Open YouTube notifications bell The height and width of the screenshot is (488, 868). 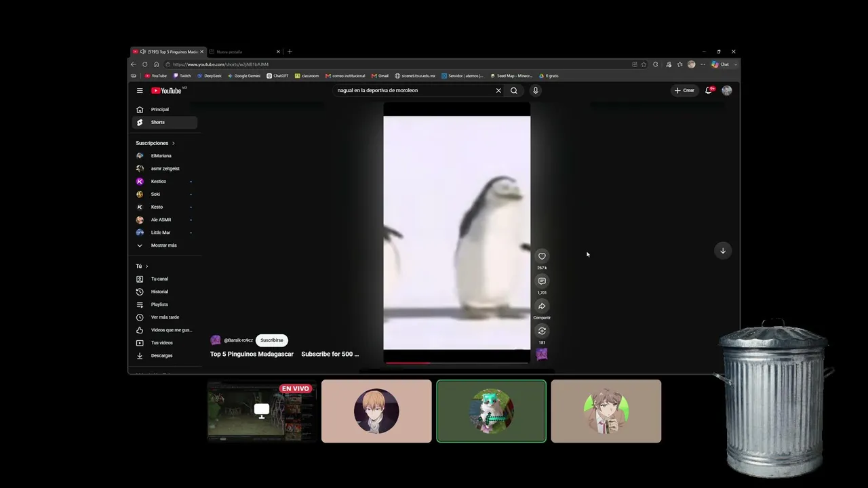pyautogui.click(x=709, y=90)
